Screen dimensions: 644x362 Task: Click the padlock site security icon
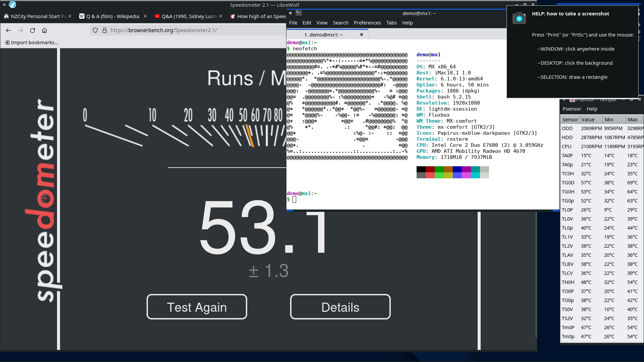105,30
